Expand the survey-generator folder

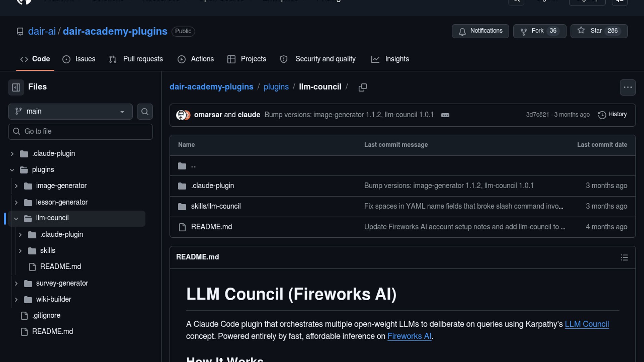click(16, 284)
